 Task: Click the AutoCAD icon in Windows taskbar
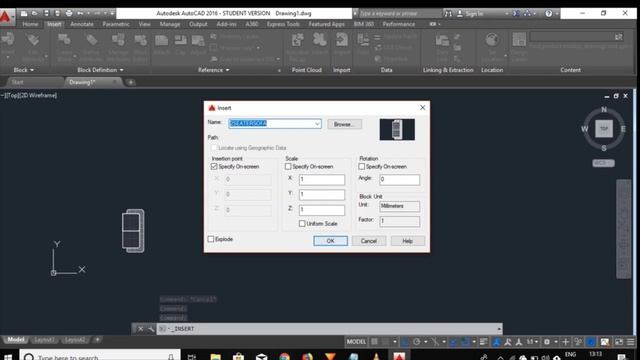point(399,356)
